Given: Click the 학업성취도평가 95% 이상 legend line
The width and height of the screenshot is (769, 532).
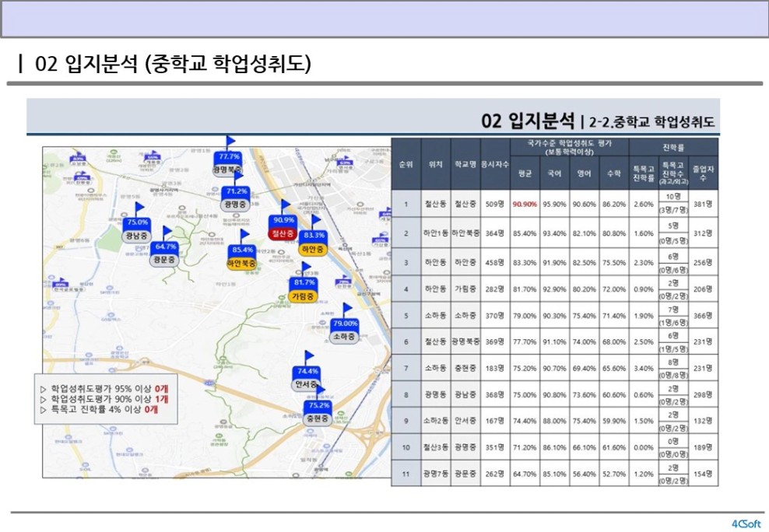Looking at the screenshot, I should tap(104, 389).
